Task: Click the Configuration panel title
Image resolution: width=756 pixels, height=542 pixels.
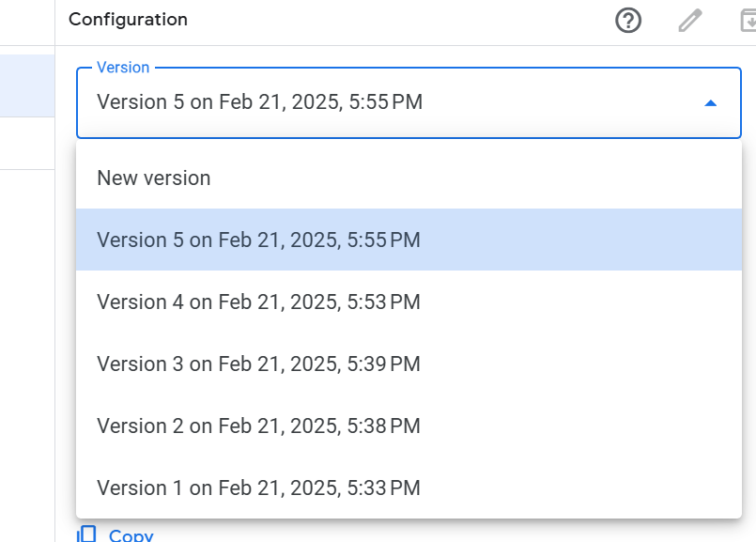Action: point(128,20)
